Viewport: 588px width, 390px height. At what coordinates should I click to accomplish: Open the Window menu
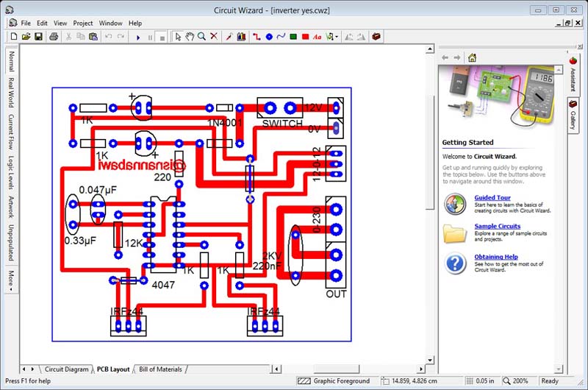(111, 24)
